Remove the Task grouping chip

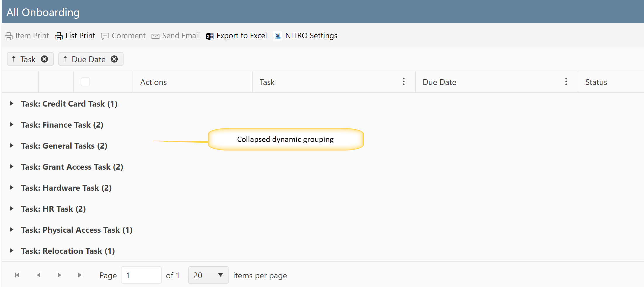44,59
